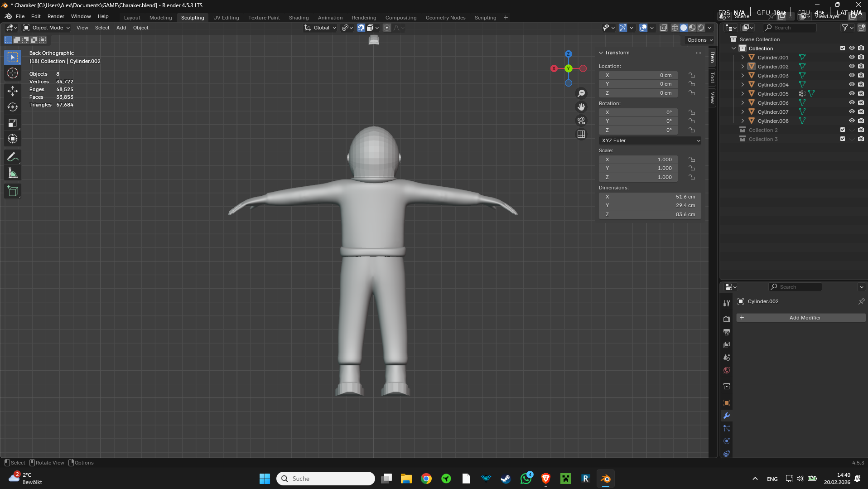Expand Cylinder.006 in the outliner
The height and width of the screenshot is (489, 868).
point(743,103)
